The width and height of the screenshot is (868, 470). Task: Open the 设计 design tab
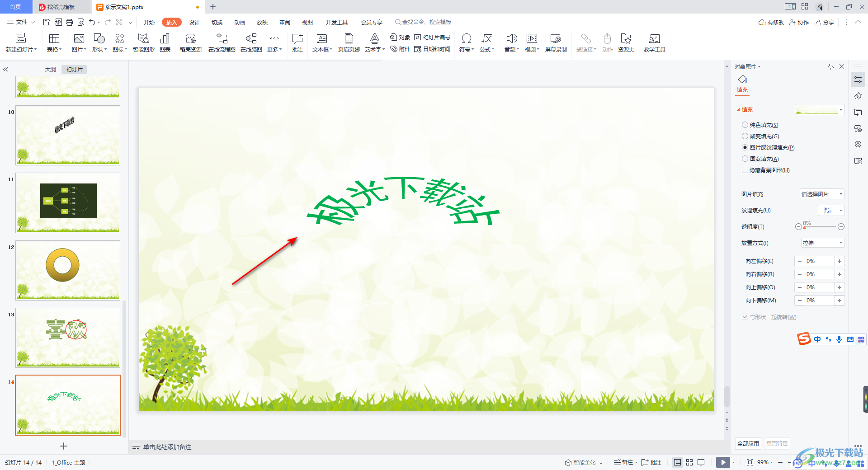(x=194, y=22)
